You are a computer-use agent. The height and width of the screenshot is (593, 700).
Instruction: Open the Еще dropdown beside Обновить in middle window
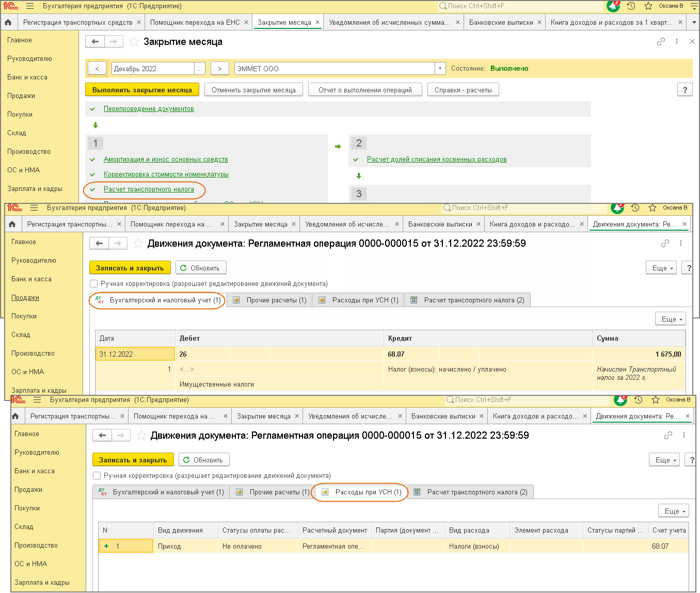pyautogui.click(x=661, y=268)
